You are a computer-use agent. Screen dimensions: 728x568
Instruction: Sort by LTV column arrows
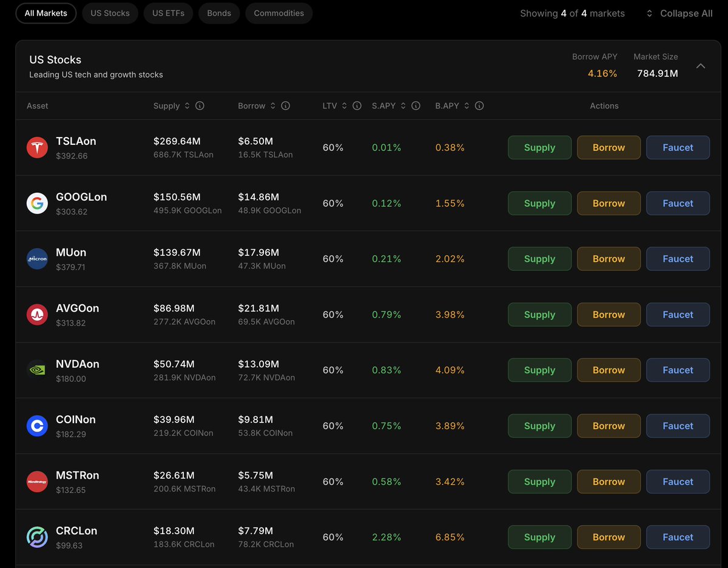tap(345, 105)
